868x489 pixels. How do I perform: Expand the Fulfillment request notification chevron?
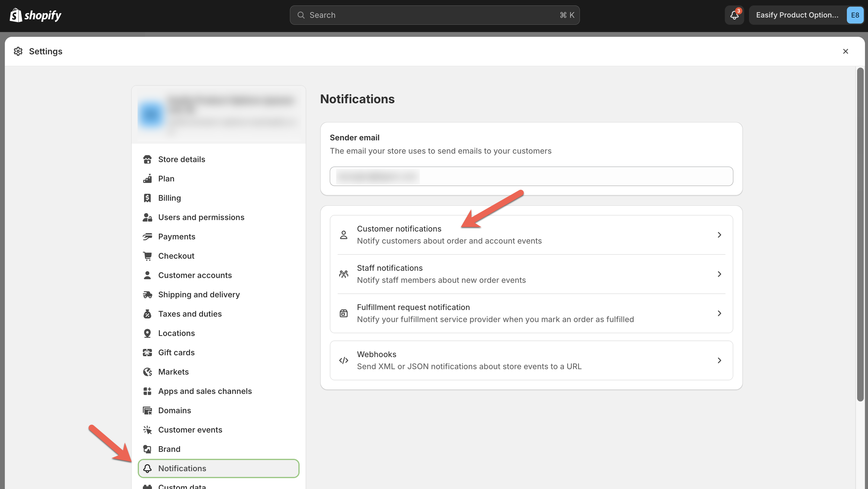coord(719,313)
